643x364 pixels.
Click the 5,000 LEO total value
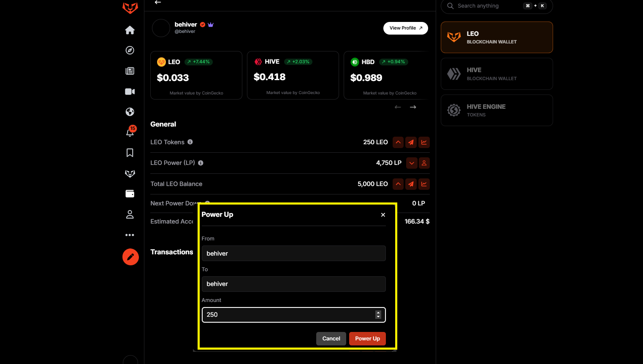[x=373, y=184]
